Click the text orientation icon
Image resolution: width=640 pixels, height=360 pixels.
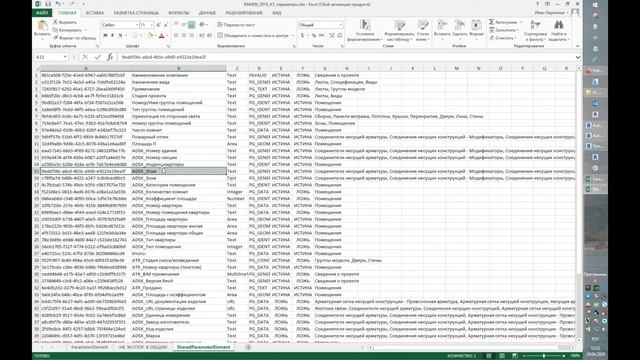tap(202, 25)
